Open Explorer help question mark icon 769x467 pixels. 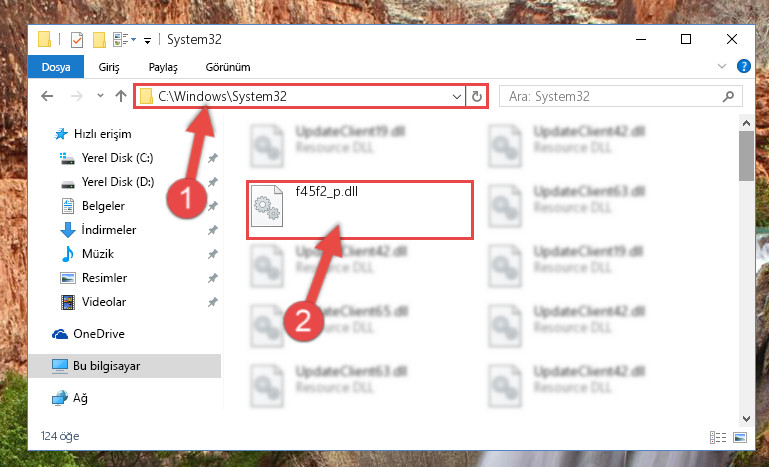[x=743, y=66]
